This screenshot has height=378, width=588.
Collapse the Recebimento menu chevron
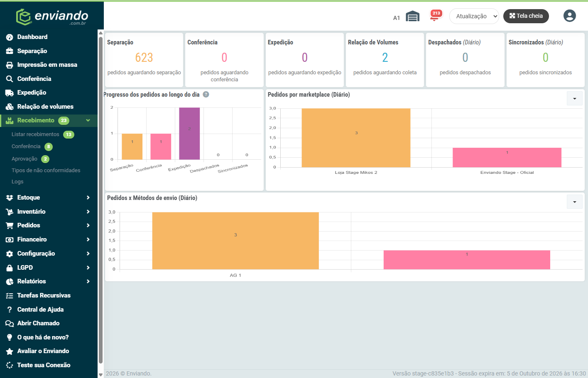pos(88,120)
